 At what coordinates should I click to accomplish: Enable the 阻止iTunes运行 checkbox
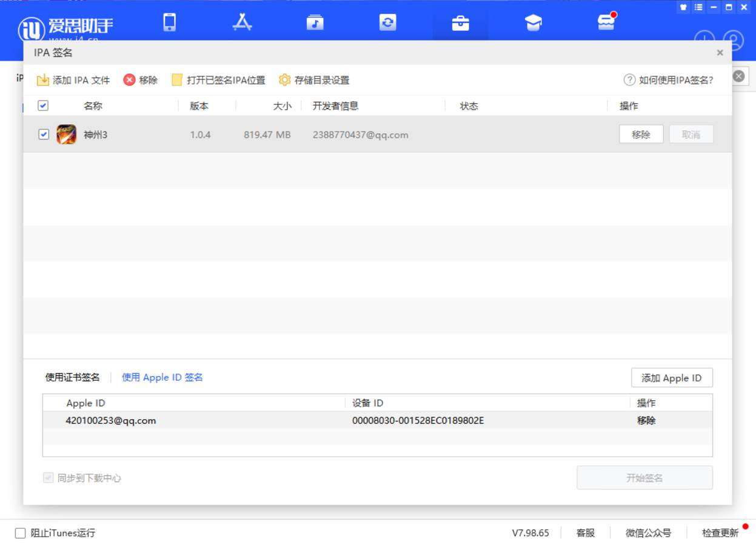[21, 533]
